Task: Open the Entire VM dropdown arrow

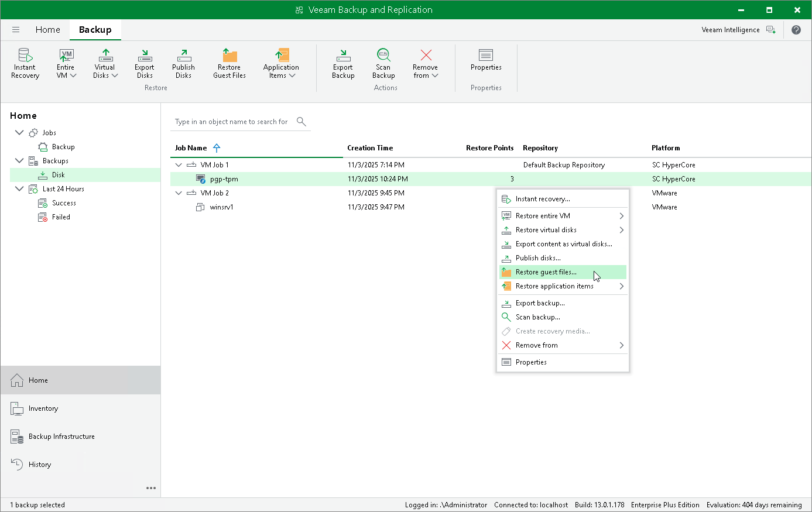Action: tap(73, 75)
